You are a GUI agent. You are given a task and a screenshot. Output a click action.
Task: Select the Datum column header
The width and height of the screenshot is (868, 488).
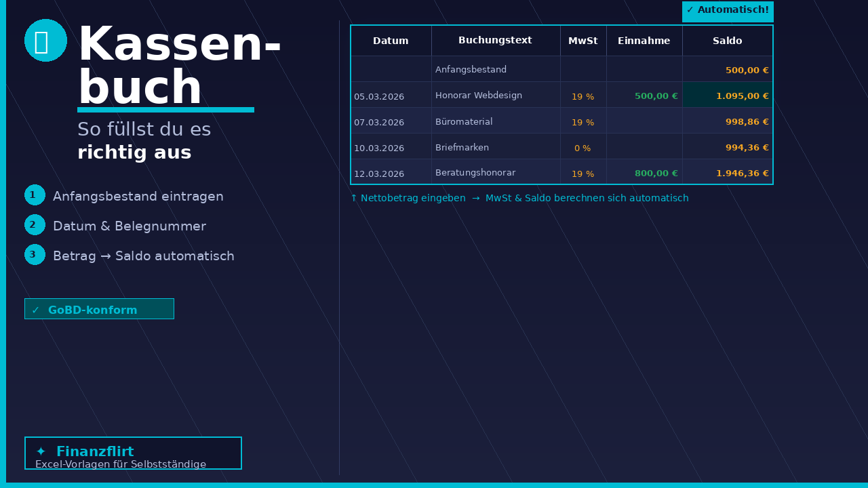(x=391, y=41)
